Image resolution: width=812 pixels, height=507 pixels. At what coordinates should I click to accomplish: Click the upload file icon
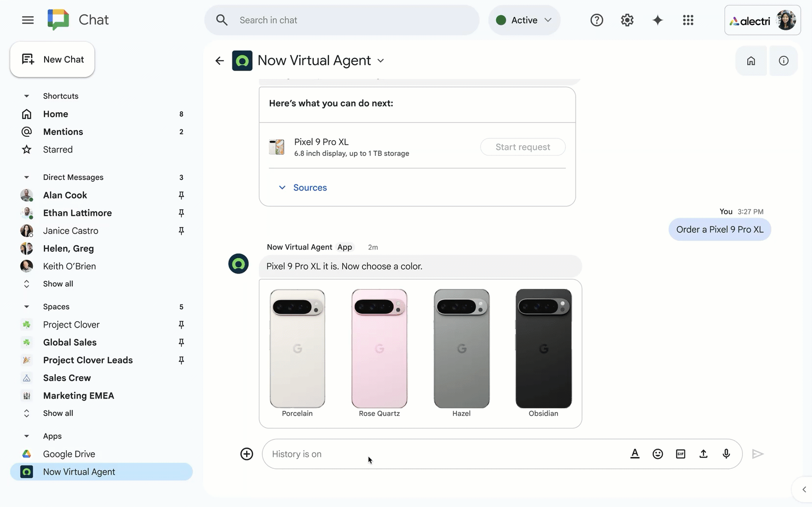click(x=703, y=454)
